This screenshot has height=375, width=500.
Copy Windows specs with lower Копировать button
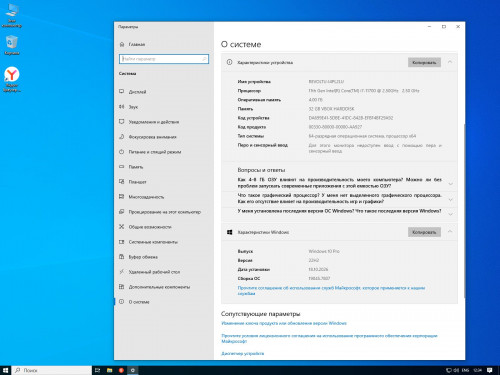pyautogui.click(x=424, y=232)
